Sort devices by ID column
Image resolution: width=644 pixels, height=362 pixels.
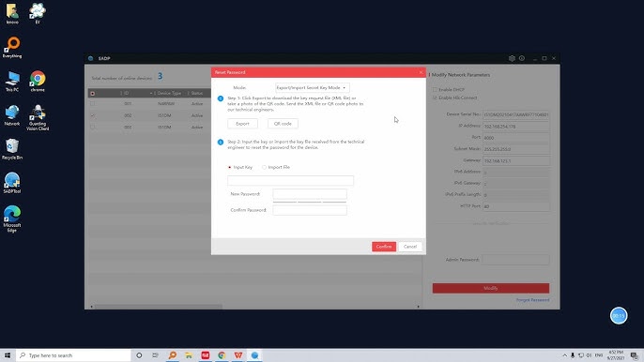point(126,93)
